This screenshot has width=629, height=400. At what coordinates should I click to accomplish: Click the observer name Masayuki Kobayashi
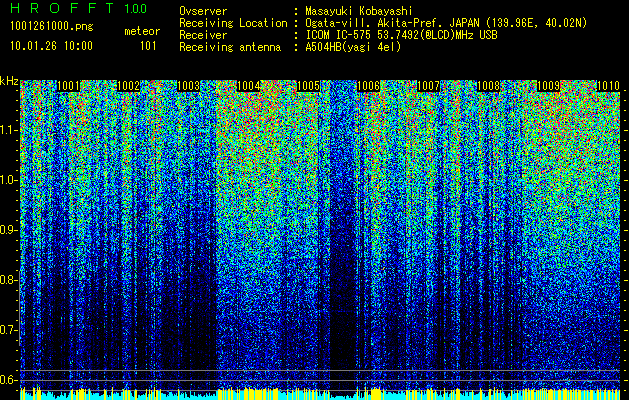tap(358, 11)
